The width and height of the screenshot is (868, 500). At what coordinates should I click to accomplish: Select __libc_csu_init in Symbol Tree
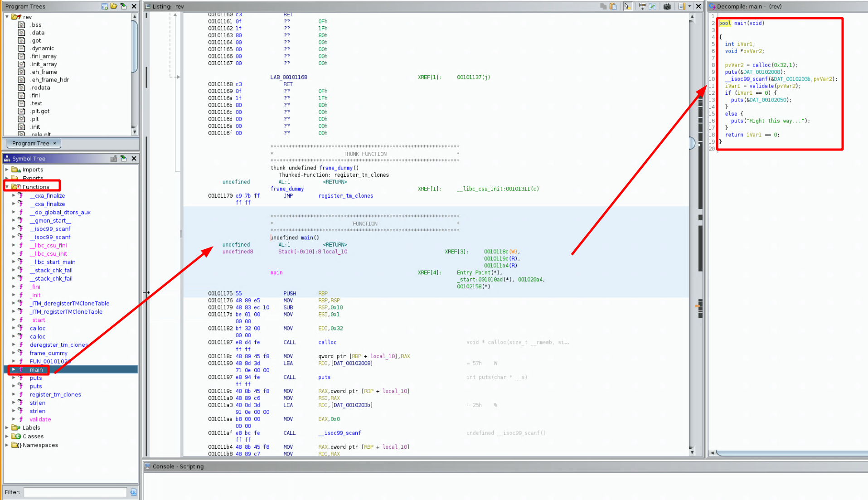pos(48,254)
